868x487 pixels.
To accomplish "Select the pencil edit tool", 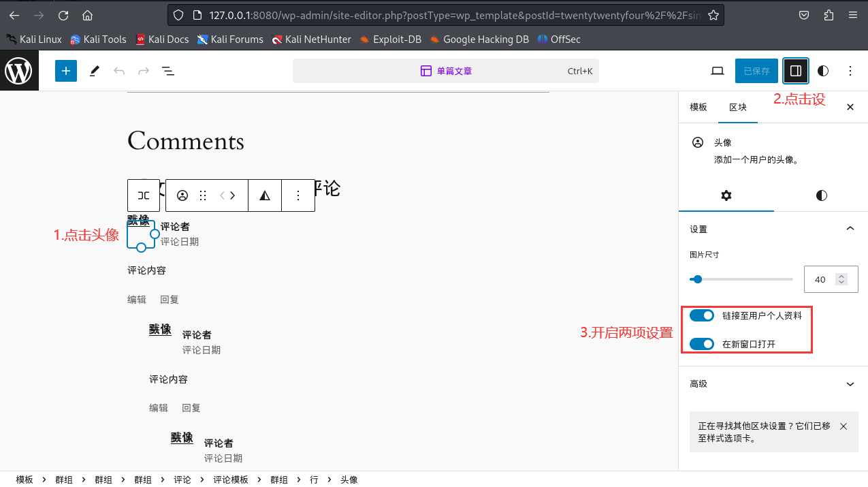I will [95, 71].
